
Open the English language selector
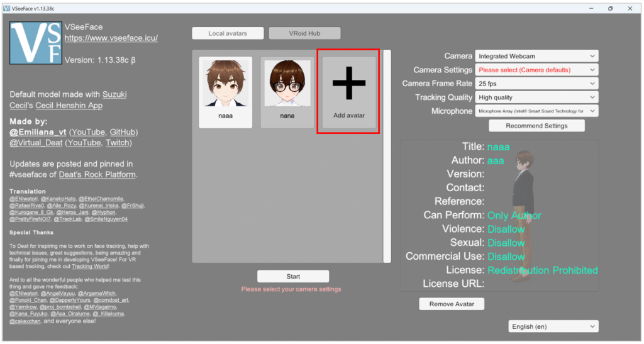pyautogui.click(x=553, y=326)
